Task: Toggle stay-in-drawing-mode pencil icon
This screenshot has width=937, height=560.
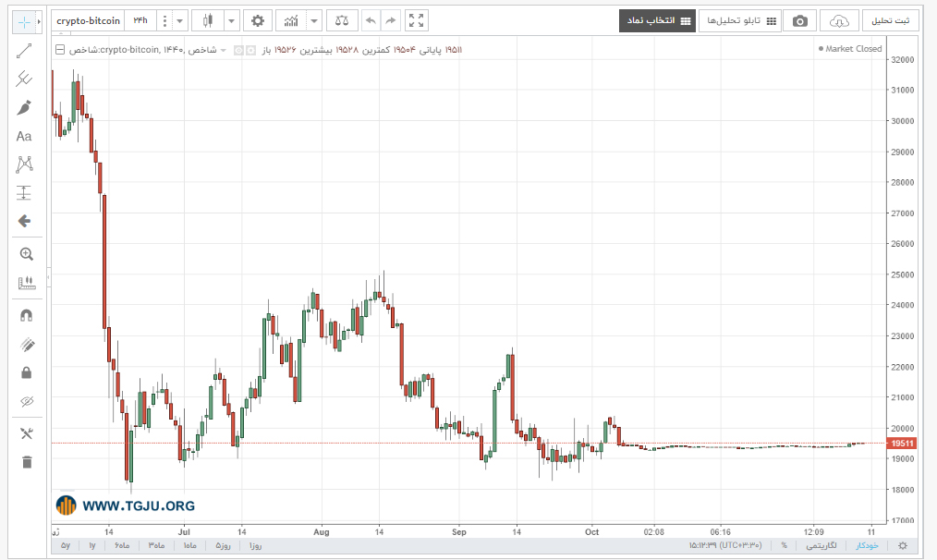Action: pos(26,345)
